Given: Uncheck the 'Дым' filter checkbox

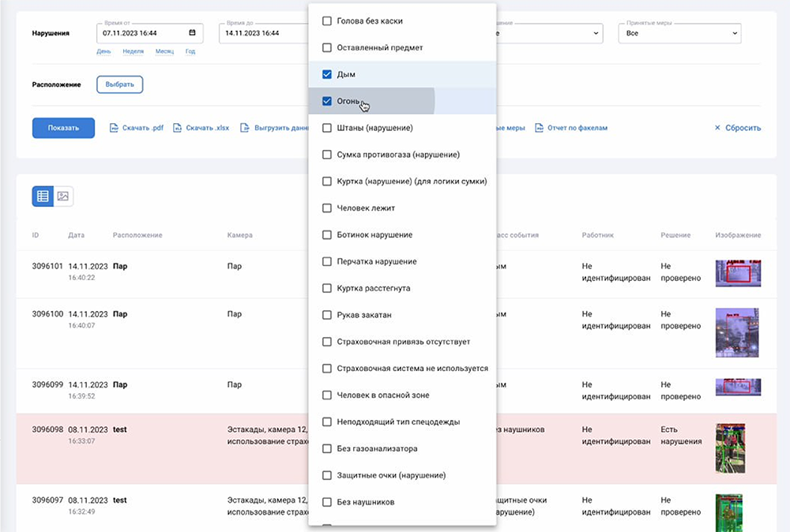Looking at the screenshot, I should coord(326,73).
